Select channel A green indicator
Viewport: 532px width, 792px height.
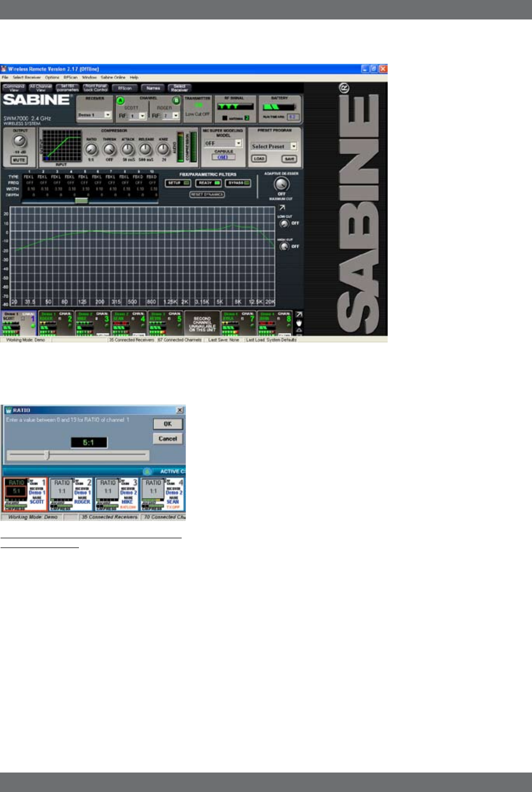(121, 101)
